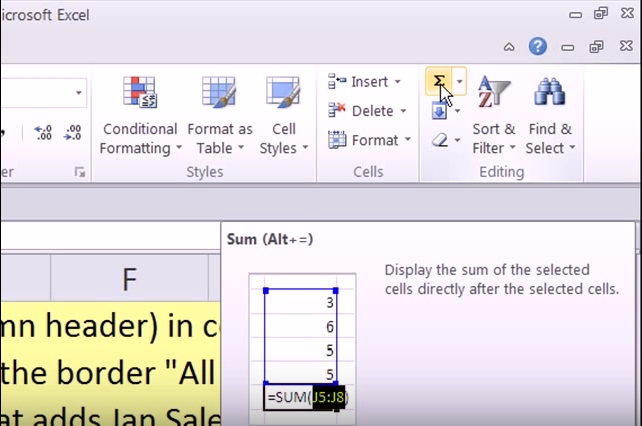Image resolution: width=642 pixels, height=426 pixels.
Task: Open Format as Table gallery
Action: (x=220, y=115)
